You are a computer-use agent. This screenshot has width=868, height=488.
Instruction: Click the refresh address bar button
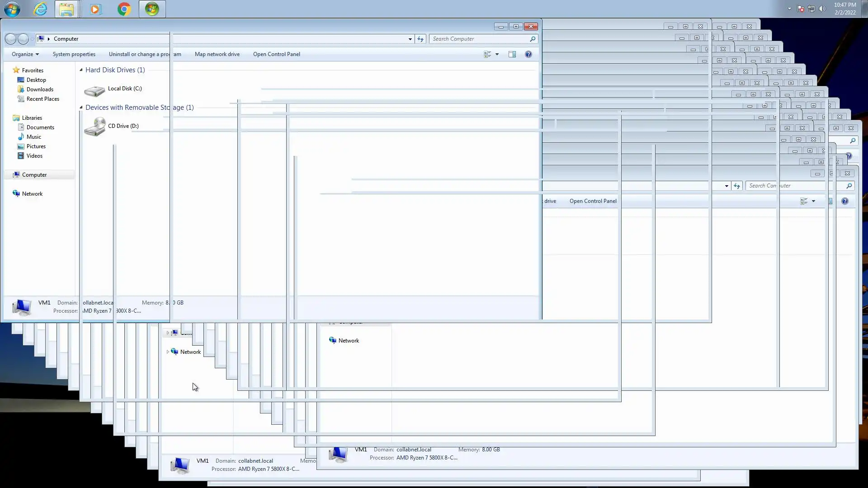click(420, 39)
